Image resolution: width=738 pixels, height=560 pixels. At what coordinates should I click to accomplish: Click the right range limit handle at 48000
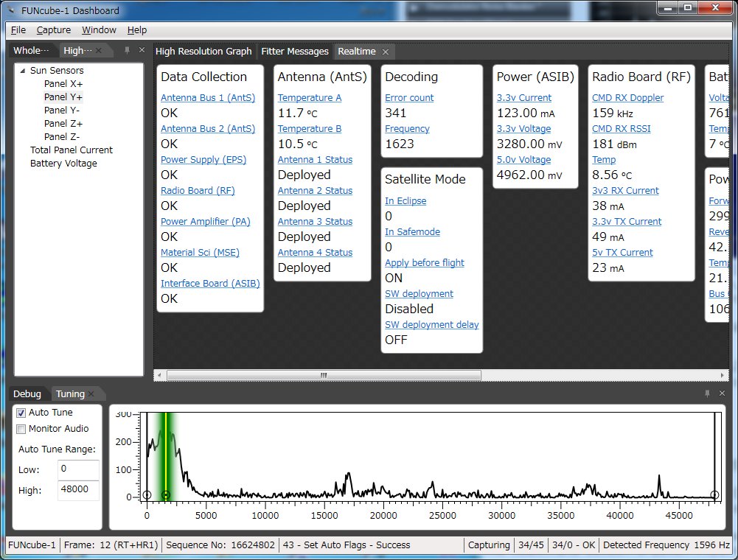pos(714,494)
